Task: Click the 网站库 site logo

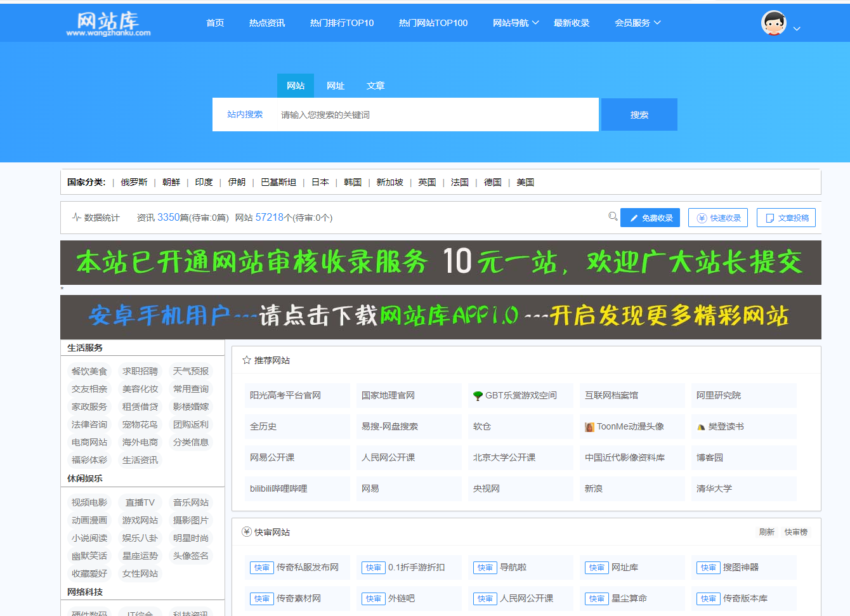Action: pyautogui.click(x=108, y=24)
